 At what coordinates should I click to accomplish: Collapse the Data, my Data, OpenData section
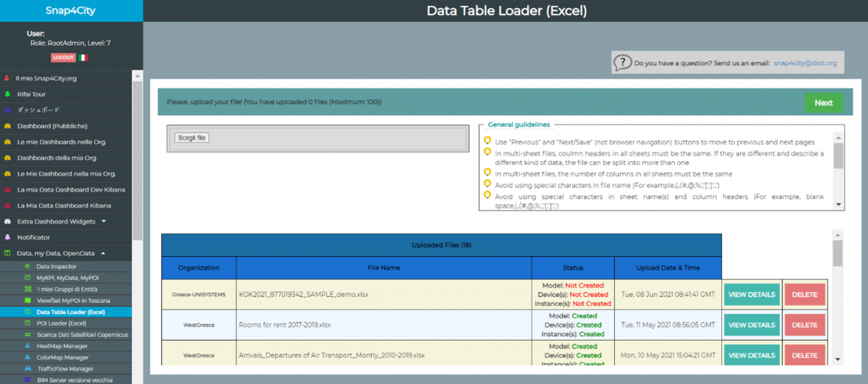point(103,253)
